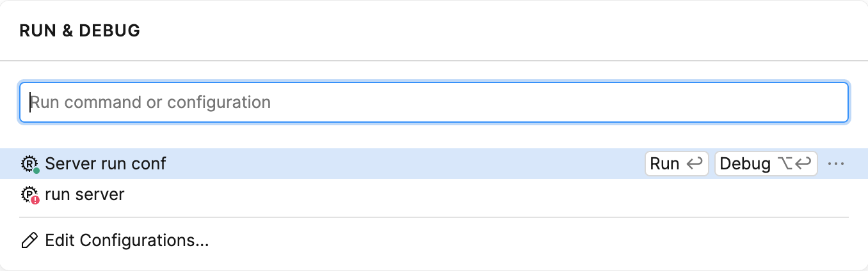Click the pencil icon beside Edit Configurations
868x271 pixels.
(x=29, y=241)
